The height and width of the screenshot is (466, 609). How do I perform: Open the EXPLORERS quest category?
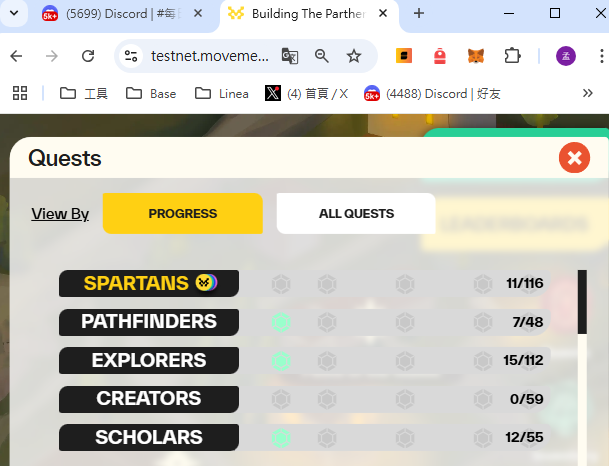(x=149, y=360)
